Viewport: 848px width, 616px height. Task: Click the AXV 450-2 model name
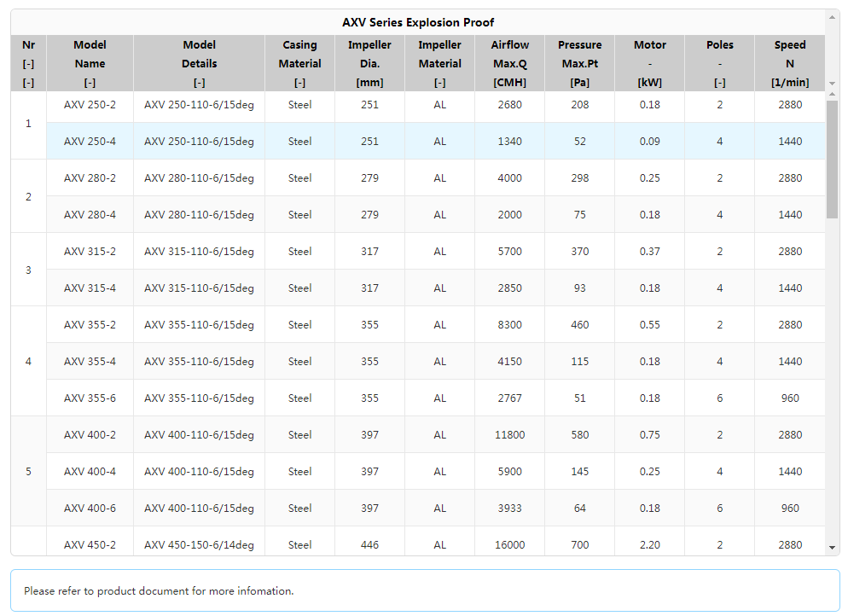(90, 545)
